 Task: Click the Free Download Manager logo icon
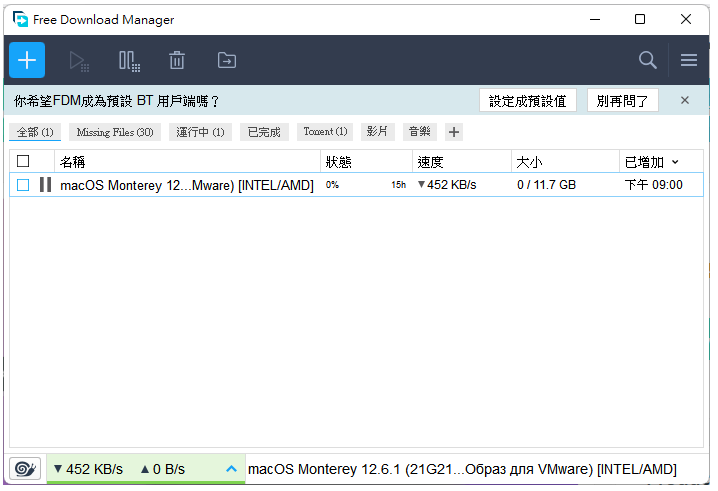coord(21,19)
